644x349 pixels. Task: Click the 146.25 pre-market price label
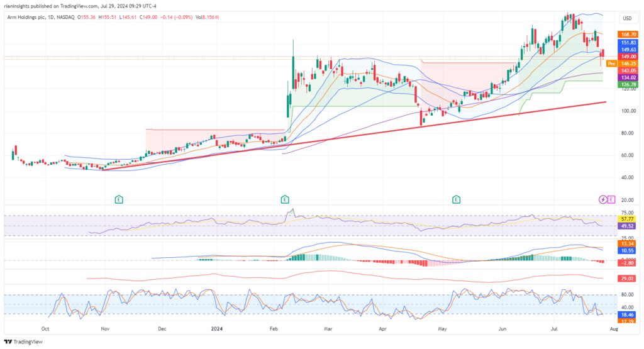click(628, 64)
